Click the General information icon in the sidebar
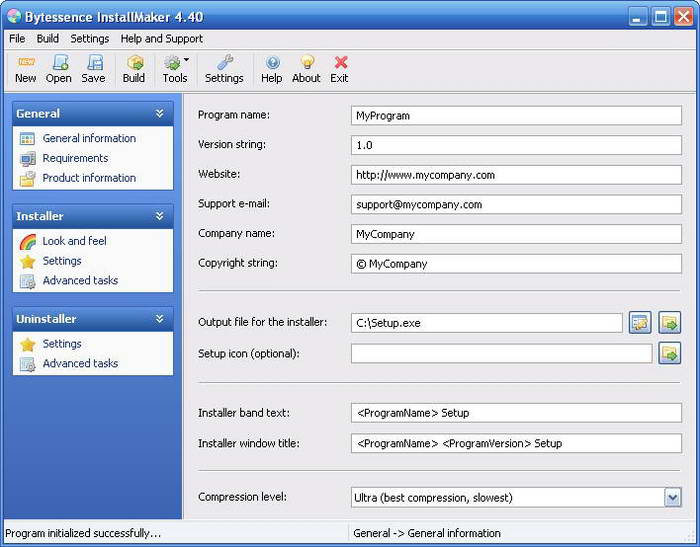Screen dimensions: 700x547 click(x=27, y=139)
